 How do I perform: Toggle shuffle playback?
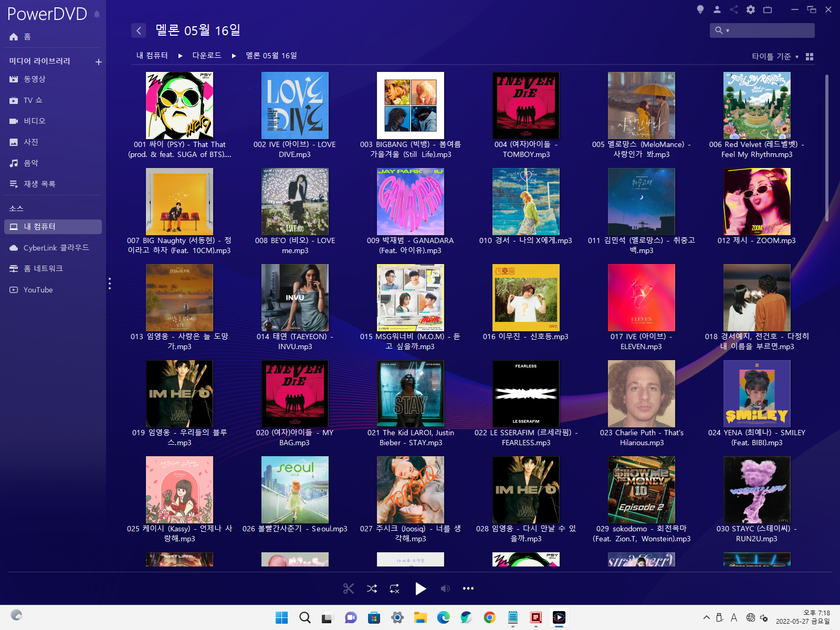(x=372, y=589)
